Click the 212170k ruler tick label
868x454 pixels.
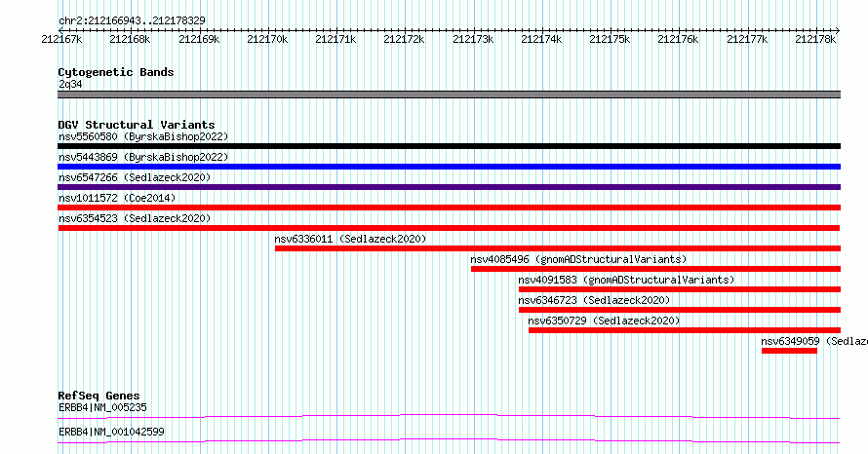pyautogui.click(x=267, y=39)
